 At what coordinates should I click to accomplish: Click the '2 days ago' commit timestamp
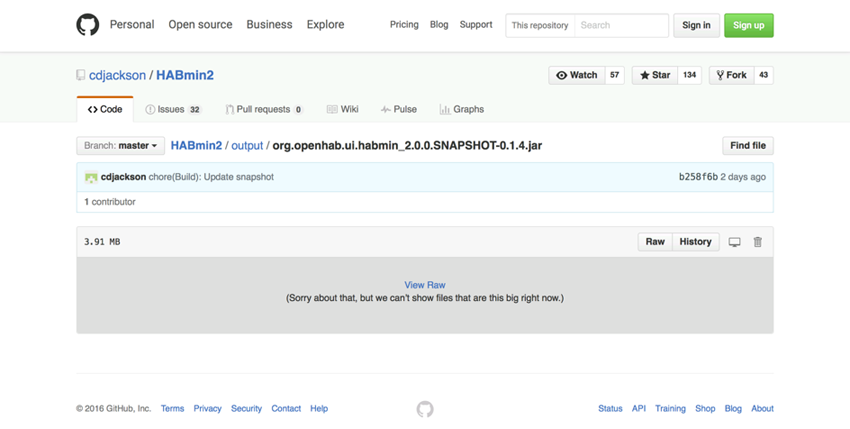tap(743, 177)
